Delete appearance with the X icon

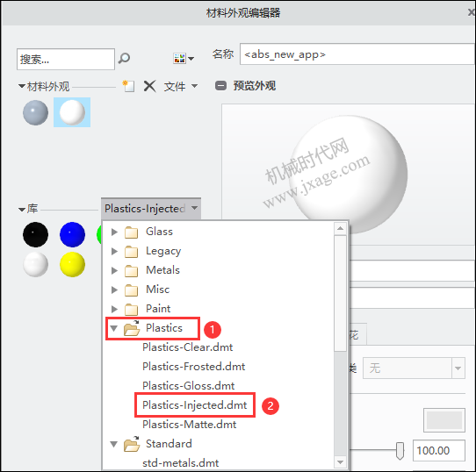(149, 86)
